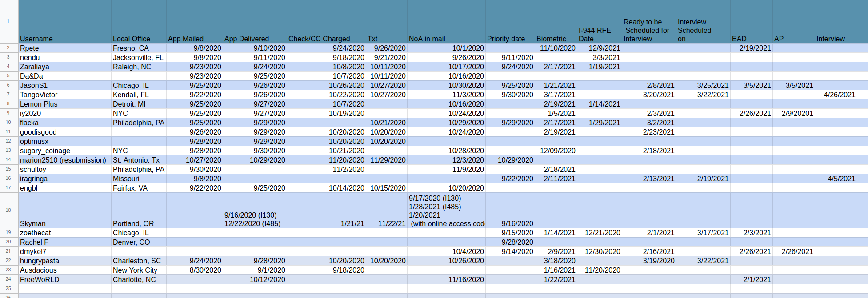Click row number 2 header
Screen dimensions: 868x298
click(x=8, y=48)
